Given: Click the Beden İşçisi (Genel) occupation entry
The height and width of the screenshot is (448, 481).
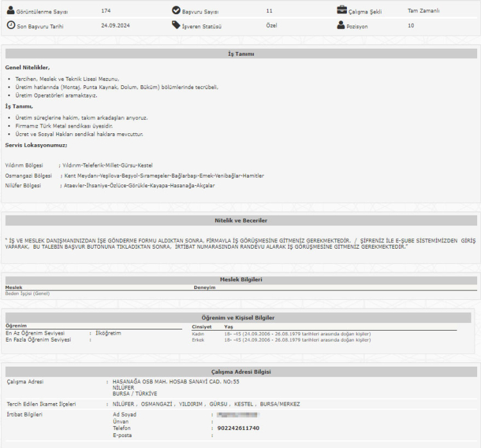Looking at the screenshot, I should click(28, 294).
